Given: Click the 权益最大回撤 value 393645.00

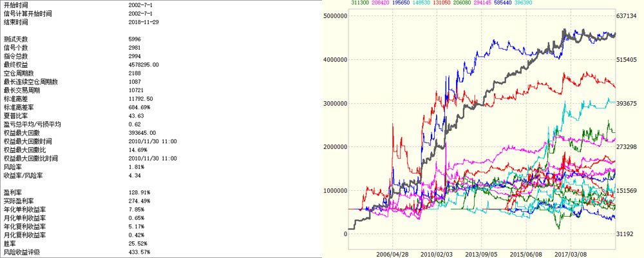Looking at the screenshot, I should 144,132.
